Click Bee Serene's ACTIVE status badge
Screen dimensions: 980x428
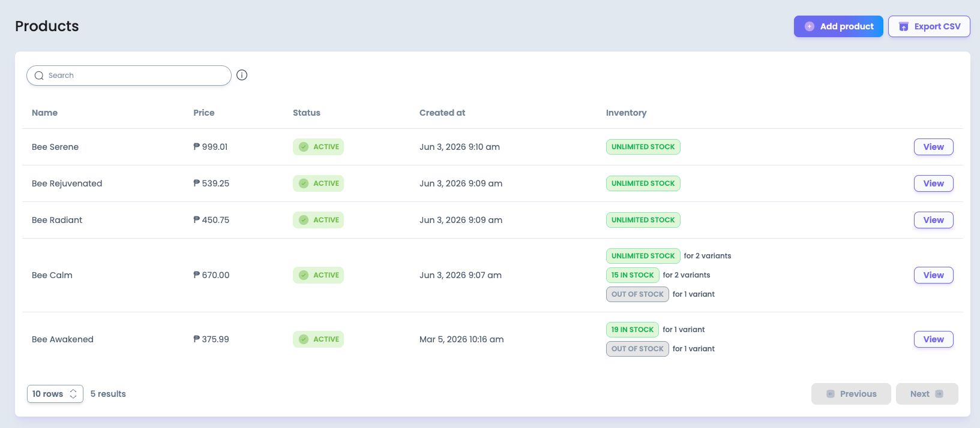[318, 147]
